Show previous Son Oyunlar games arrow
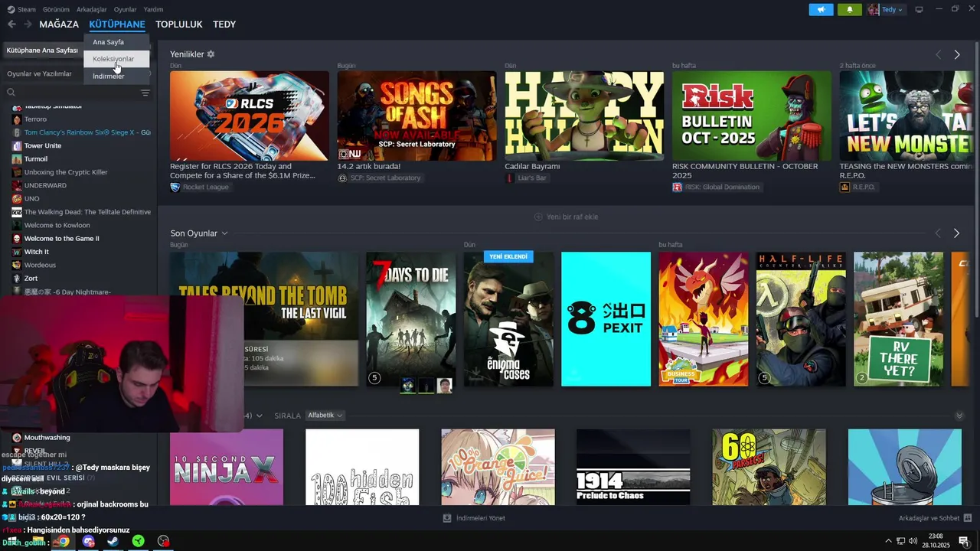The width and height of the screenshot is (980, 551). [938, 233]
